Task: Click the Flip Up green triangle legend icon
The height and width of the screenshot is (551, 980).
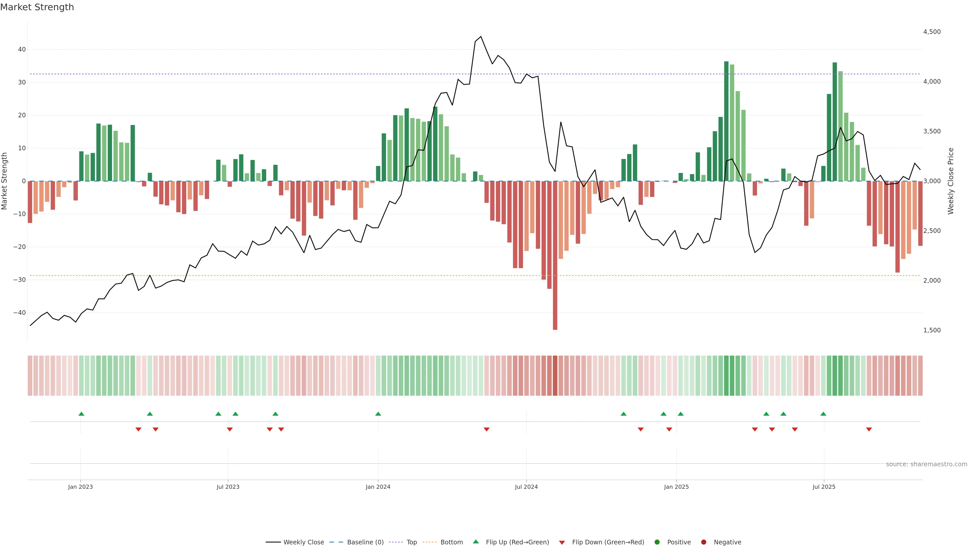Action: [475, 542]
